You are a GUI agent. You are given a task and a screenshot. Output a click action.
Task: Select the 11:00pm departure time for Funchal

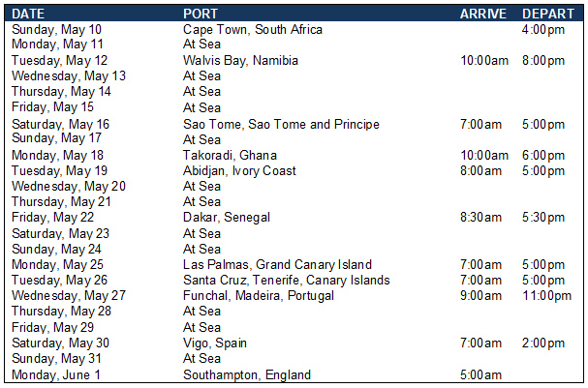pyautogui.click(x=546, y=295)
